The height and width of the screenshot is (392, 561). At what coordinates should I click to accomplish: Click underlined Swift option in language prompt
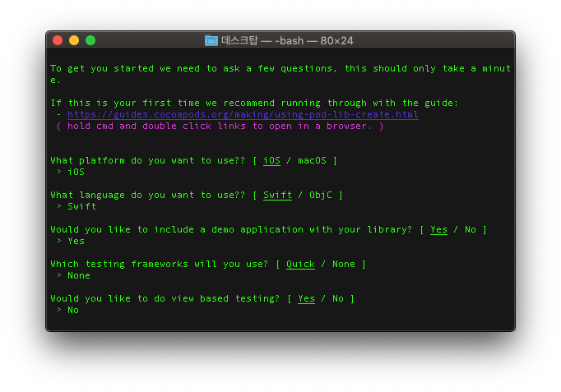[x=278, y=195]
